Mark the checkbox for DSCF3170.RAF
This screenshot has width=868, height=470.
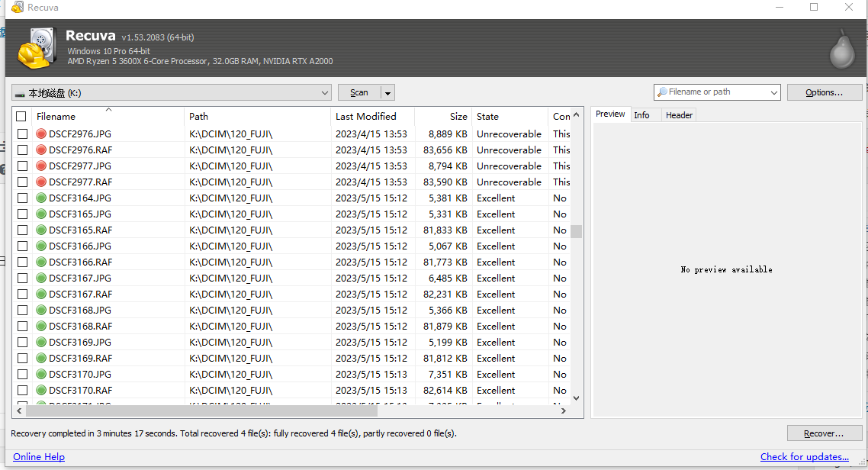click(22, 391)
